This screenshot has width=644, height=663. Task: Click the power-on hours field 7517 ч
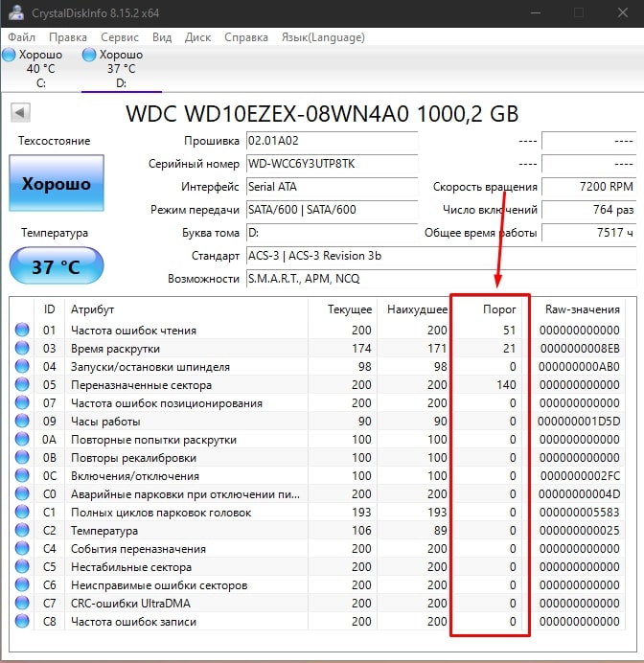(588, 233)
